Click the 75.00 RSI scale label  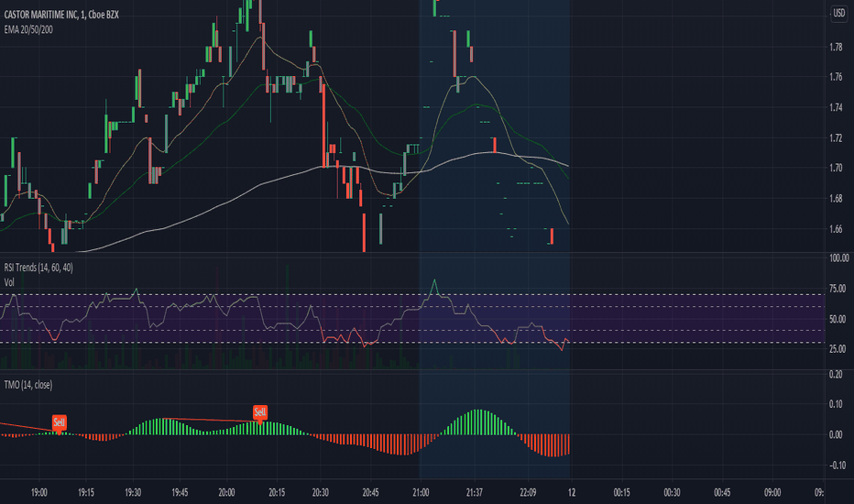tap(838, 289)
